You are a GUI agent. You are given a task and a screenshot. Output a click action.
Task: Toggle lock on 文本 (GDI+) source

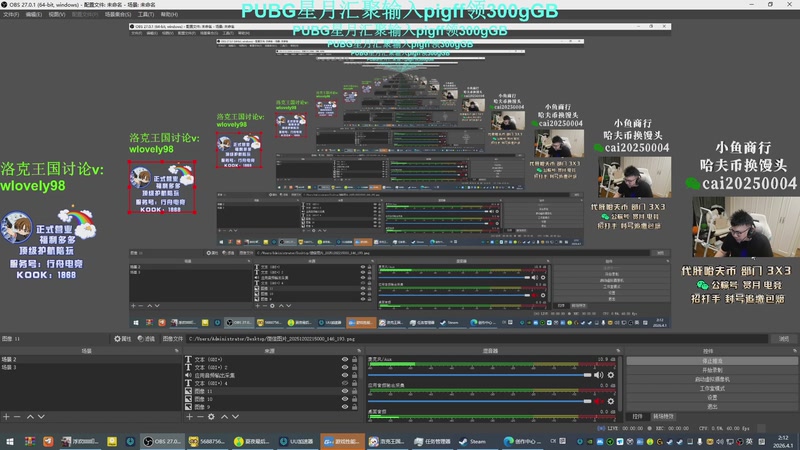point(355,360)
